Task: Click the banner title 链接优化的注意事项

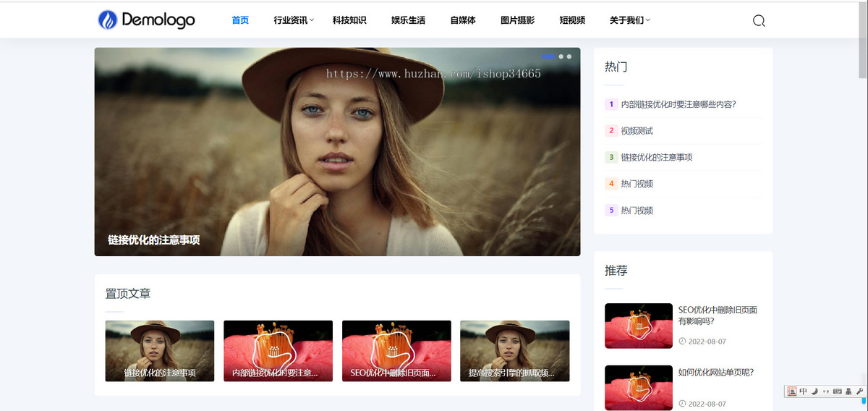Action: click(154, 240)
